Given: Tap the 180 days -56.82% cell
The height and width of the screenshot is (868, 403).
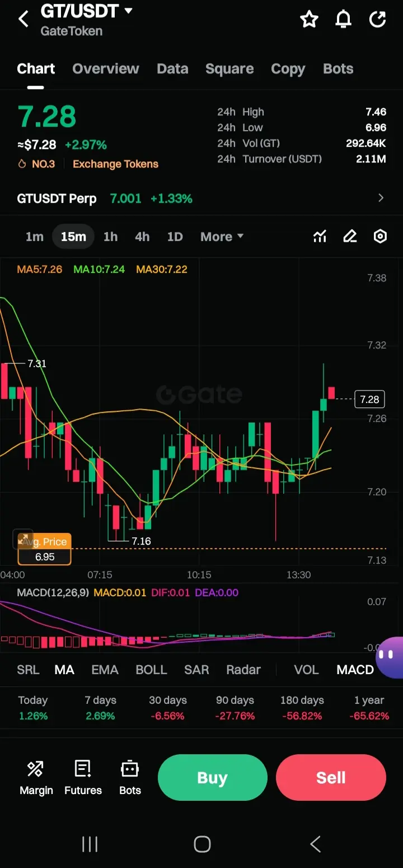Looking at the screenshot, I should 302,708.
